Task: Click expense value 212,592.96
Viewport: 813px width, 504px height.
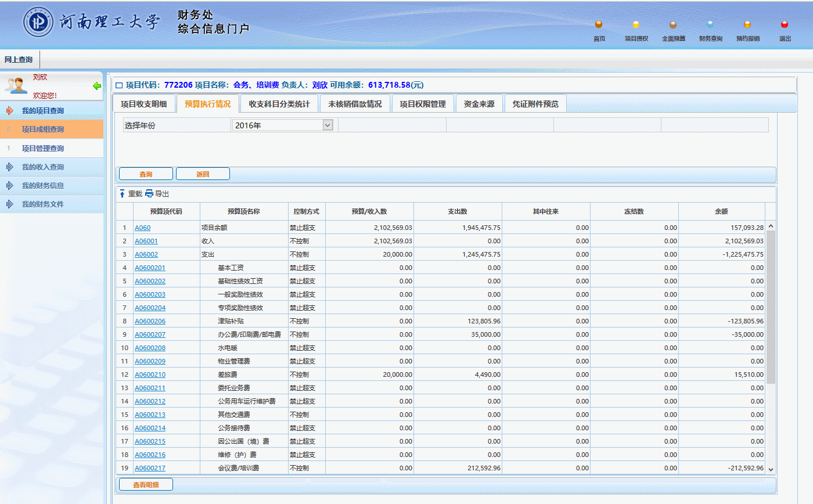Action: [x=484, y=468]
